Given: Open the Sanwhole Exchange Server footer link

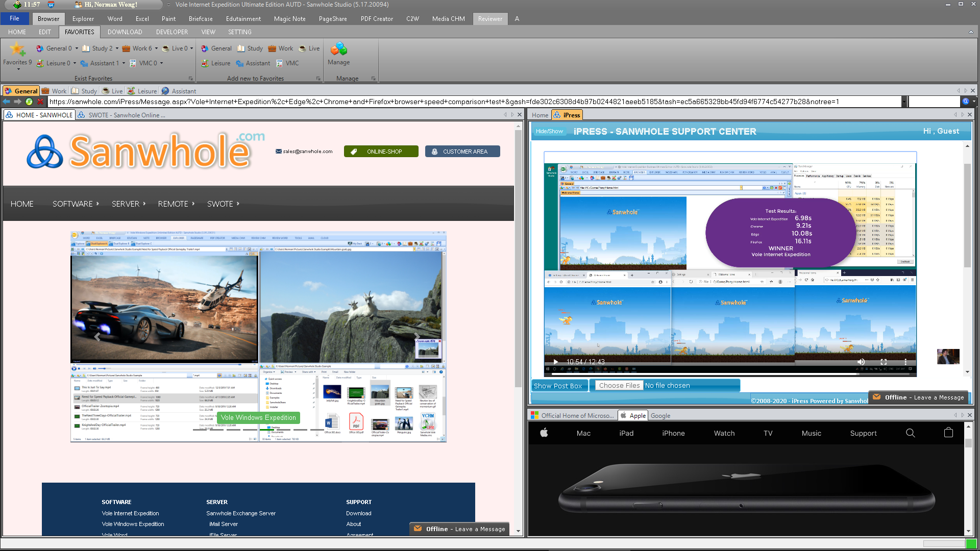Looking at the screenshot, I should [x=241, y=513].
